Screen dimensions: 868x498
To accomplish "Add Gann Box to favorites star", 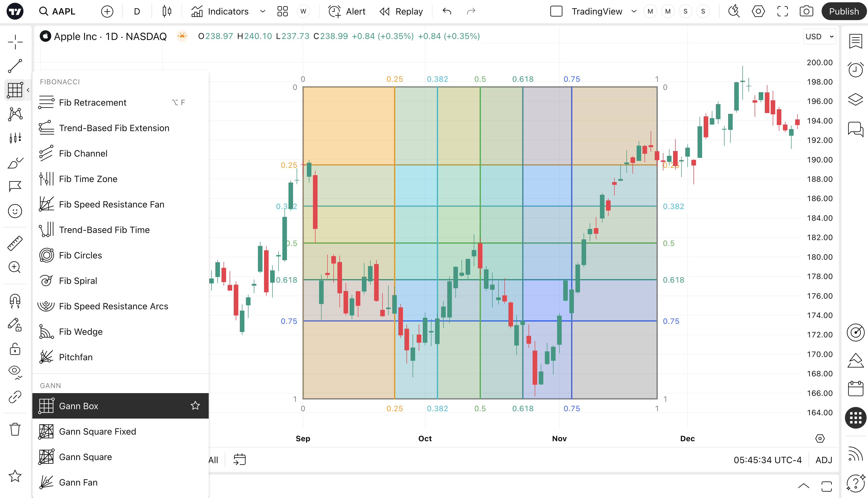I will (195, 406).
